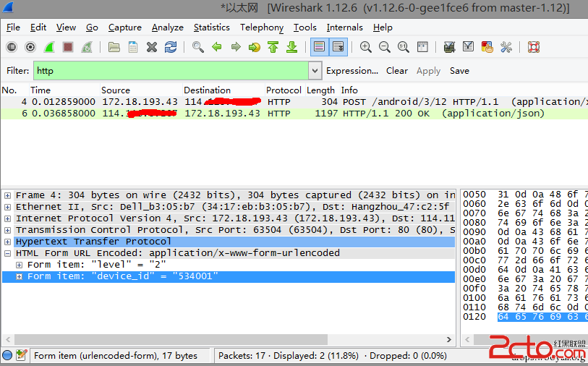This screenshot has width=588, height=366.
Task: Open the Internals menu
Action: (x=344, y=27)
